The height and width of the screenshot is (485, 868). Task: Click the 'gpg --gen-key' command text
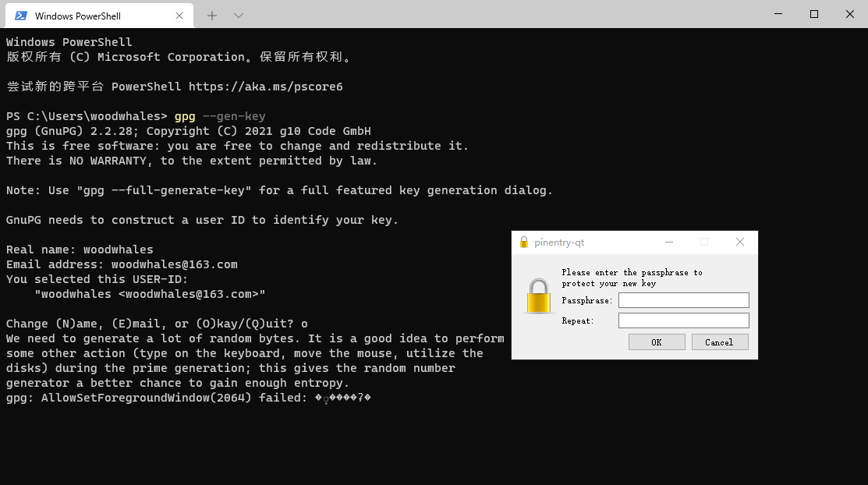click(220, 116)
